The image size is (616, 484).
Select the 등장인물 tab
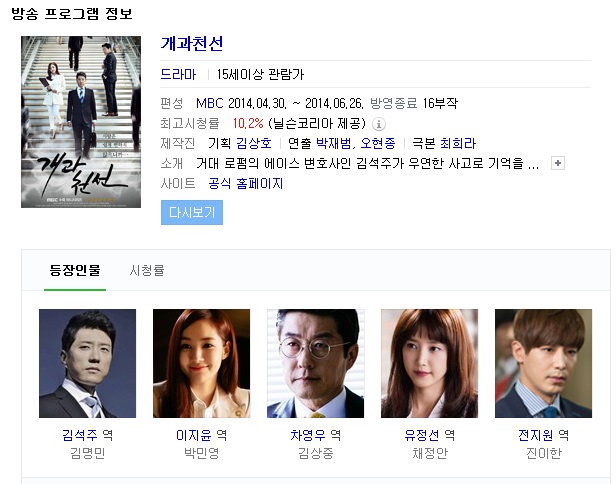pyautogui.click(x=75, y=270)
